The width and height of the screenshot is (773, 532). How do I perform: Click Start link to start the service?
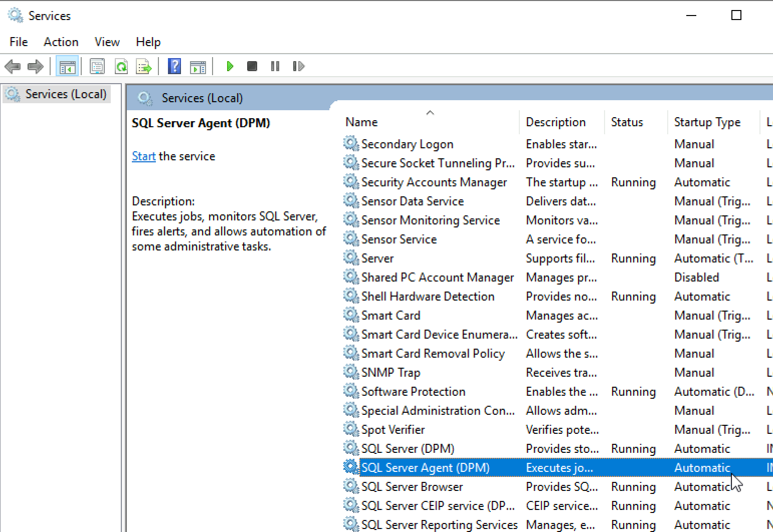[144, 156]
